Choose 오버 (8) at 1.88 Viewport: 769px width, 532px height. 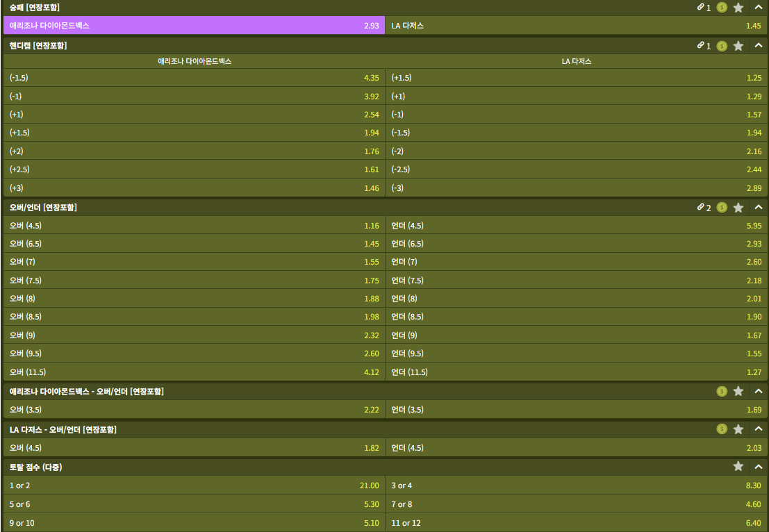(x=195, y=299)
